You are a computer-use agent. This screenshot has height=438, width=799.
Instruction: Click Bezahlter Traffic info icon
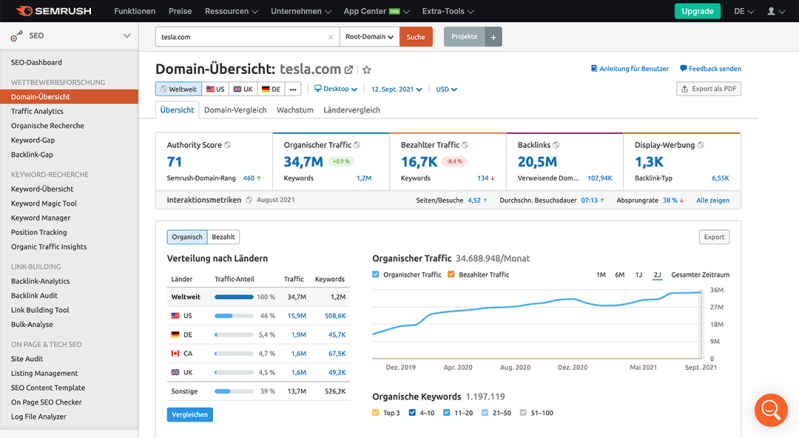tap(465, 145)
